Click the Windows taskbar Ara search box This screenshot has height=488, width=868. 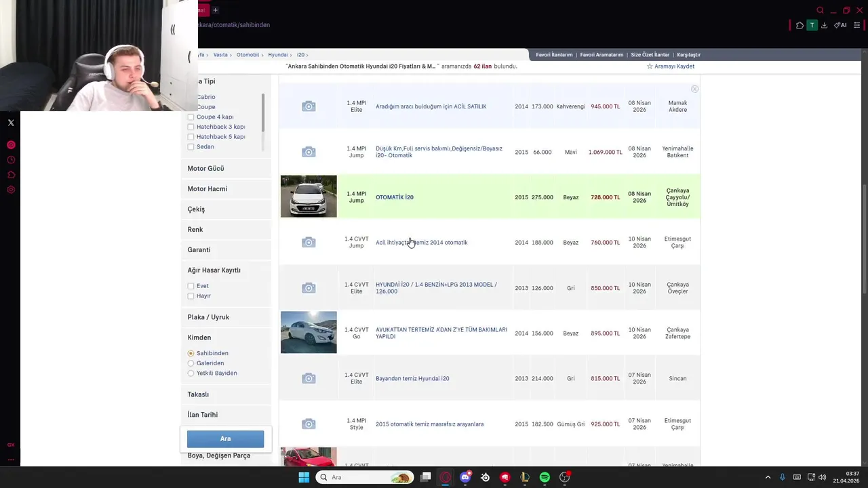click(x=365, y=477)
